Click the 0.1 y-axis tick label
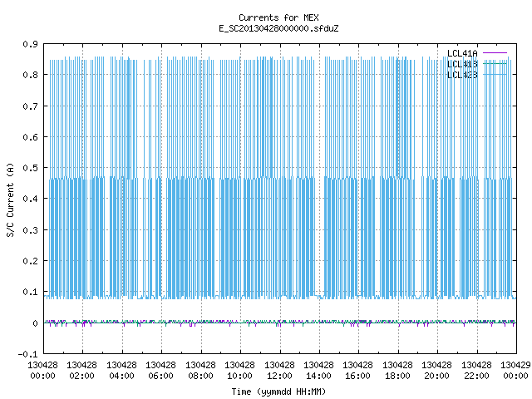532x399 pixels. (30, 292)
